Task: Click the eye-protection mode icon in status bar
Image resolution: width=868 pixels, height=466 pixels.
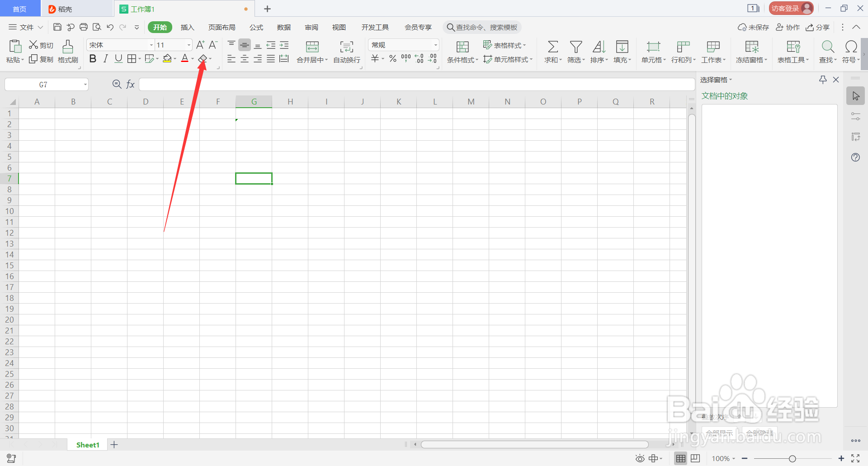Action: 640,458
